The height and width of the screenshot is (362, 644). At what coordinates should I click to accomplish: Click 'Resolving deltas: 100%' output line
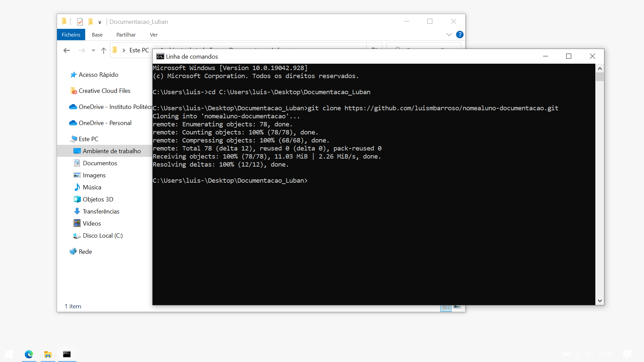point(221,165)
